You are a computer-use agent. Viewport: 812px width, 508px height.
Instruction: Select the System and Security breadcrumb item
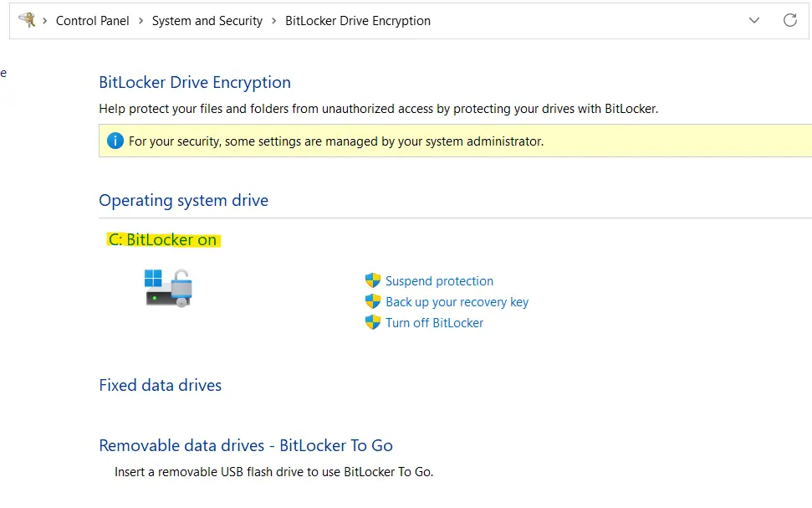[x=207, y=20]
